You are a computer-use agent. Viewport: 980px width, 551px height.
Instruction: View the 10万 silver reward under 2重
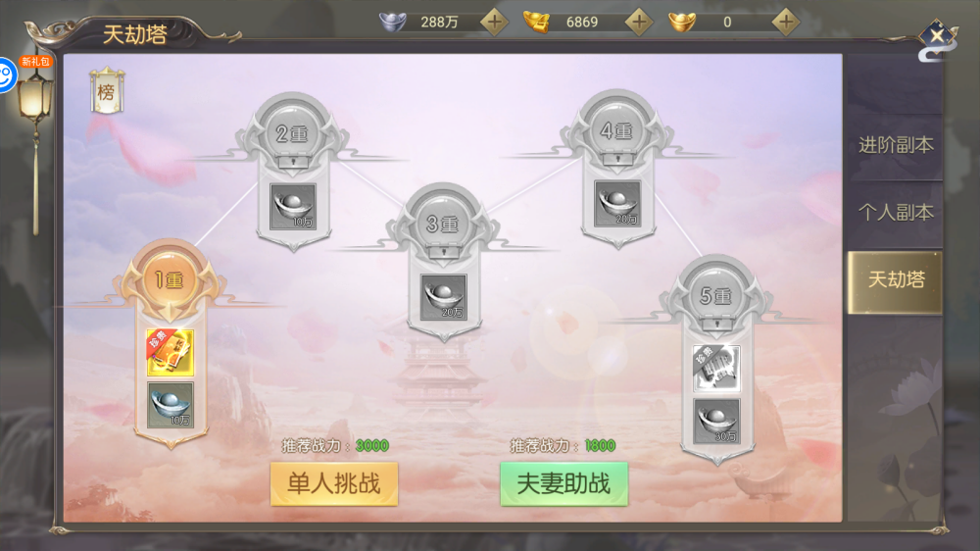[x=293, y=207]
